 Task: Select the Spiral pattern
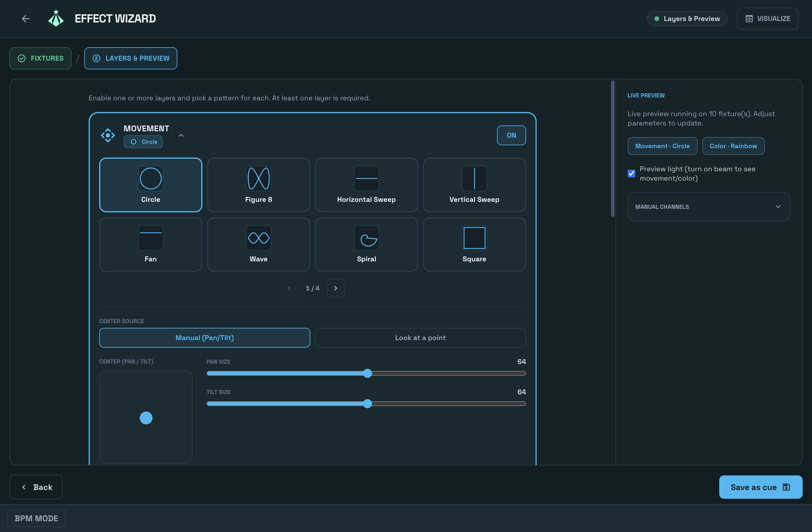[366, 244]
